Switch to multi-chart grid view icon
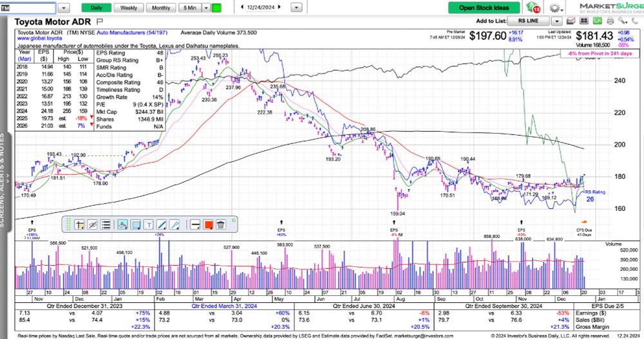 coord(584,21)
